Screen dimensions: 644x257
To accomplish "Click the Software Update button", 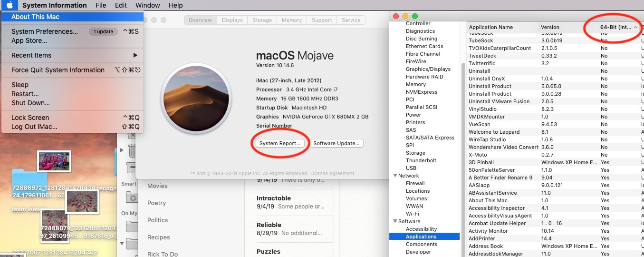I will click(336, 143).
